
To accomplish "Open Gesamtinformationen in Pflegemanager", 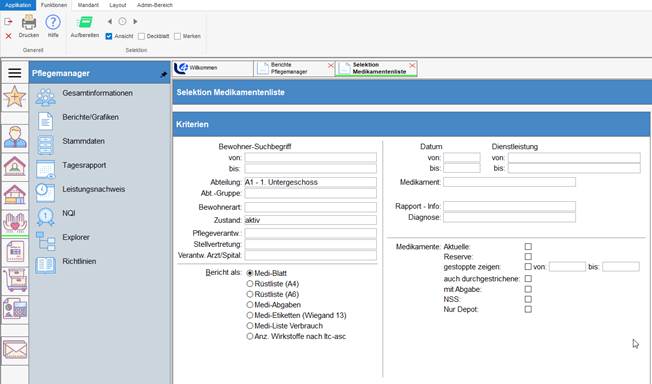I will [97, 93].
